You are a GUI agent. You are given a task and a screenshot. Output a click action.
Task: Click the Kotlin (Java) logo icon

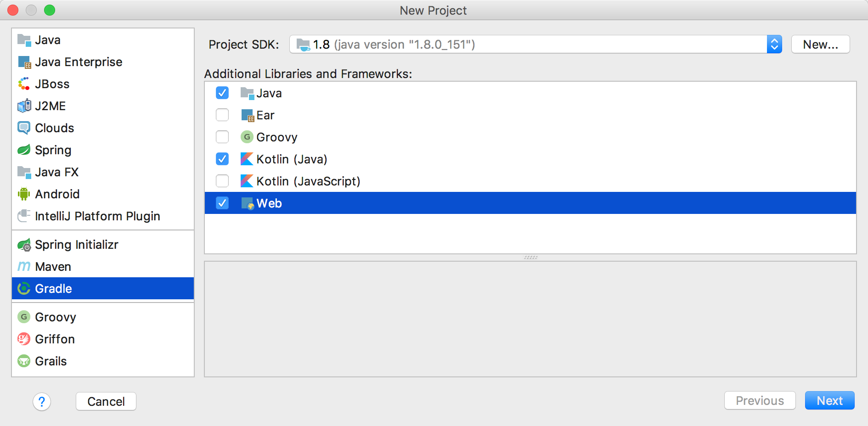click(x=247, y=159)
